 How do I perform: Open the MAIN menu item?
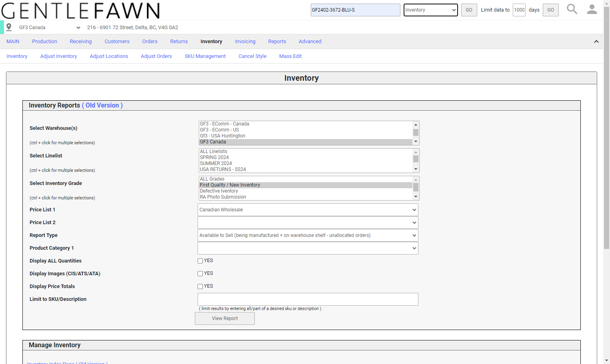click(x=13, y=42)
